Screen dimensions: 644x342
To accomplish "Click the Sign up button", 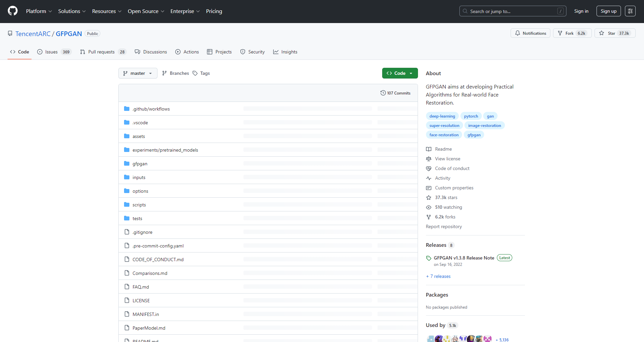I will click(x=608, y=11).
